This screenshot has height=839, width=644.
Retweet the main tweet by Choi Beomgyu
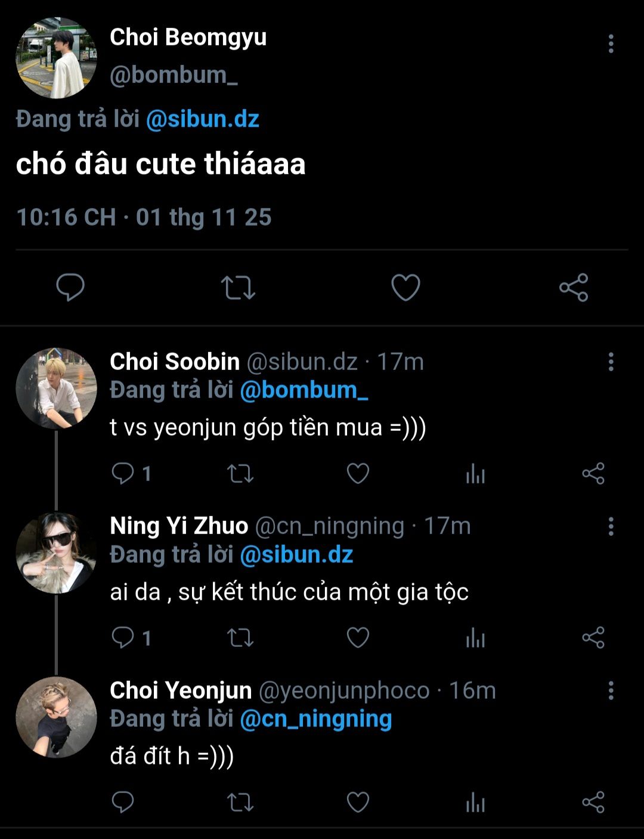tap(238, 288)
